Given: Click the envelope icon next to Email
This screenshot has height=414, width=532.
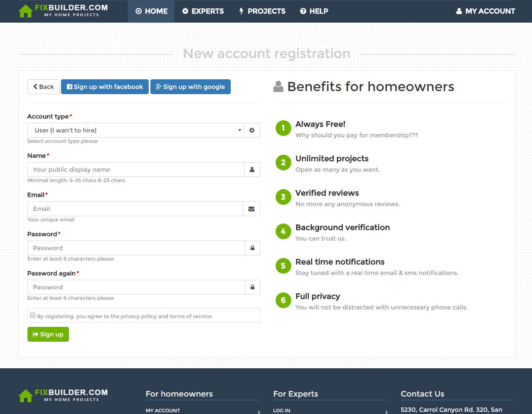Looking at the screenshot, I should [252, 208].
